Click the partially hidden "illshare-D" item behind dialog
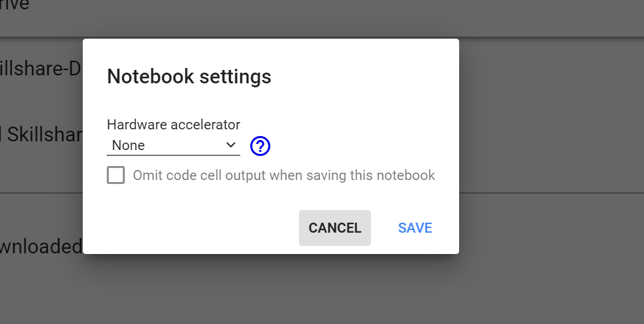 (40, 68)
